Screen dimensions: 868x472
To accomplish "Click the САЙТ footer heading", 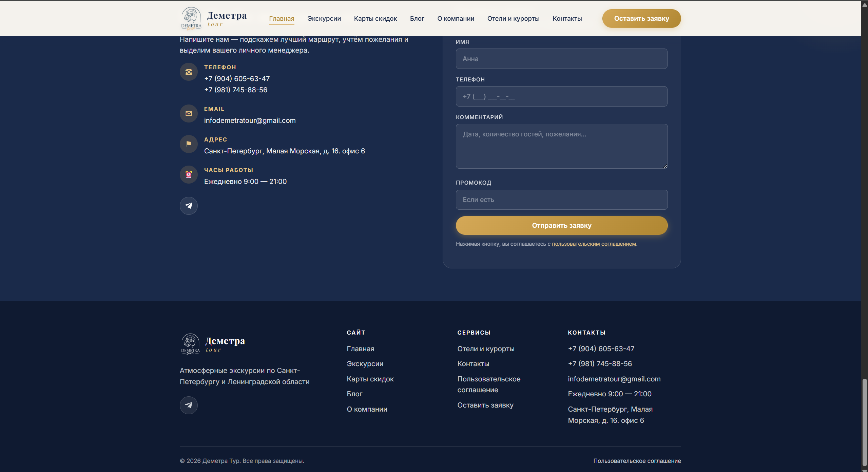I will coord(356,333).
